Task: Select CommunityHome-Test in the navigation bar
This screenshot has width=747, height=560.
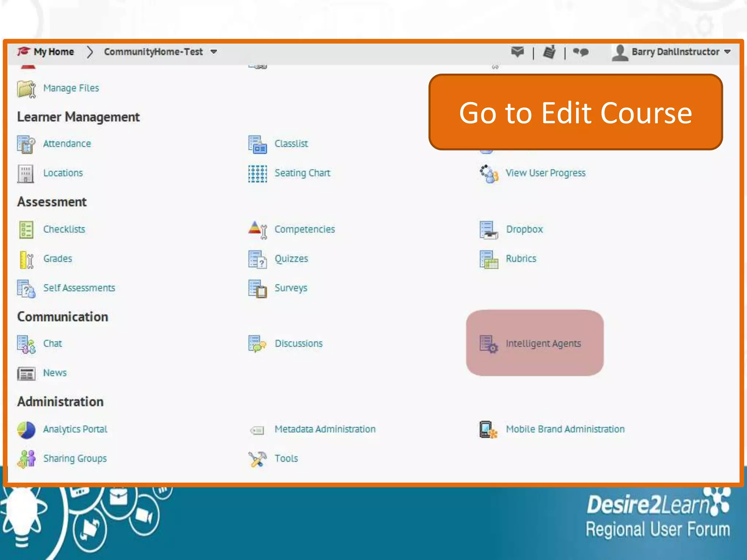Action: 153,52
